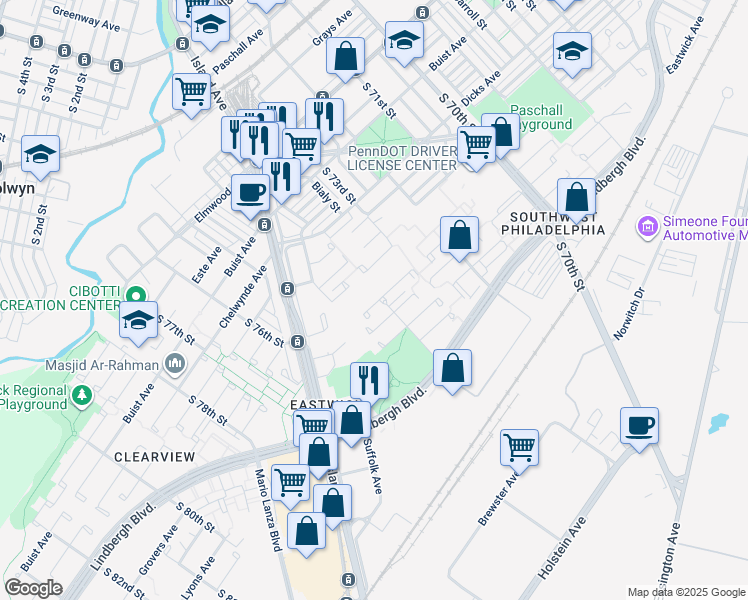Click the Norwitch Dr street label
The height and width of the screenshot is (600, 748).
[629, 313]
